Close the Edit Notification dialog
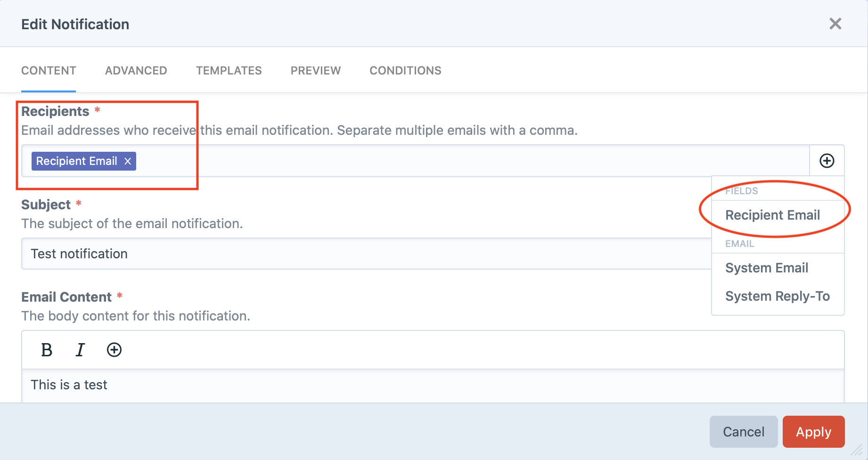This screenshot has height=460, width=868. tap(835, 24)
